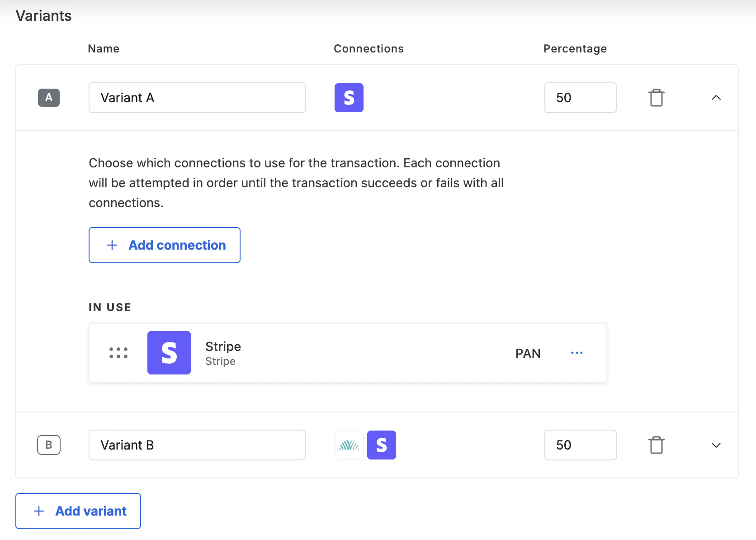Click the Stripe icon in Variant B connections
The height and width of the screenshot is (540, 756).
coord(382,445)
